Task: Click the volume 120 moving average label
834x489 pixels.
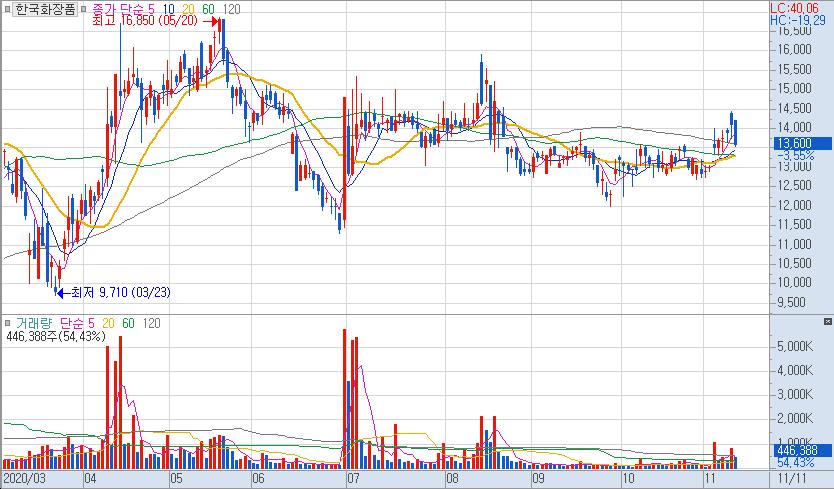Action: click(151, 323)
